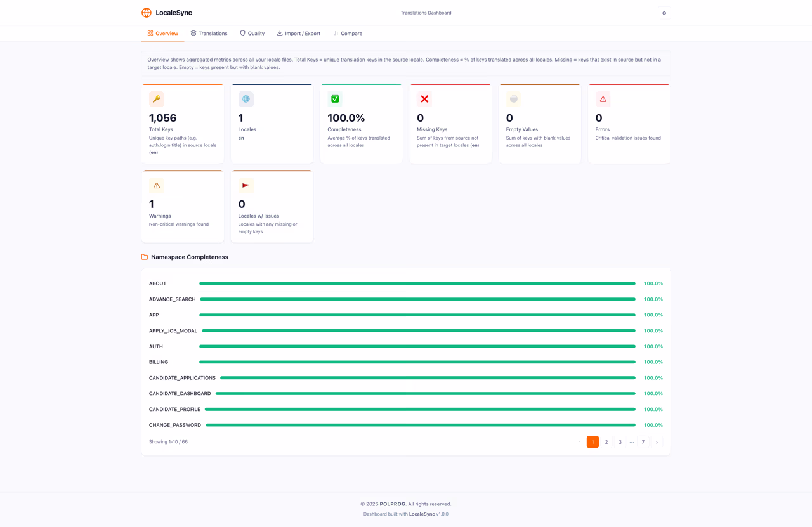Click the Errors warning triangle icon
This screenshot has width=812, height=527.
[603, 99]
